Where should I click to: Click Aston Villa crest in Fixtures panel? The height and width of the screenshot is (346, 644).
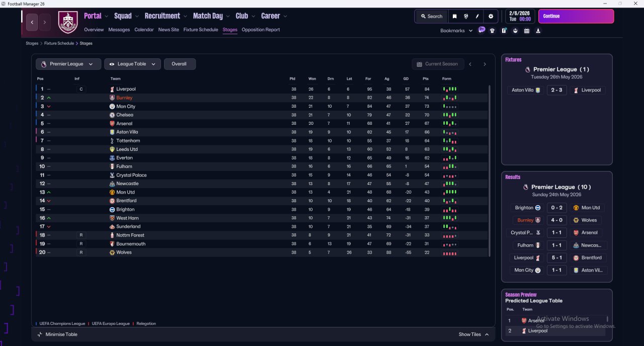[538, 90]
